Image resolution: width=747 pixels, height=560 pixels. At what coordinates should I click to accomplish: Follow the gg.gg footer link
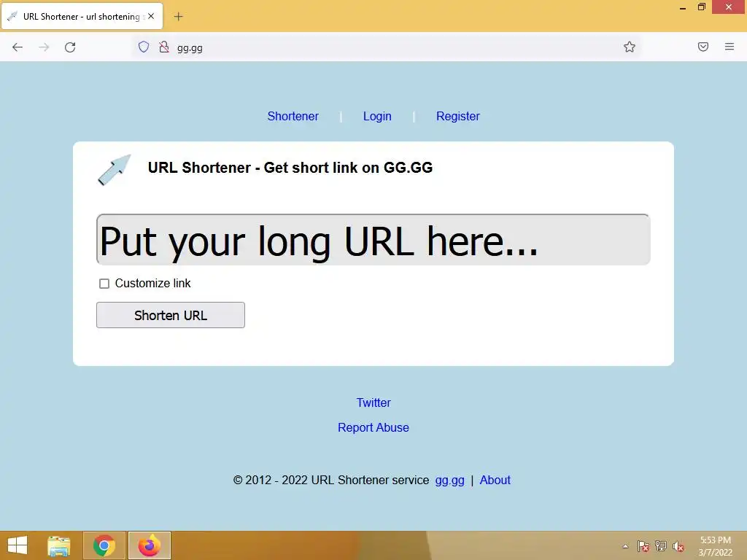pos(449,480)
